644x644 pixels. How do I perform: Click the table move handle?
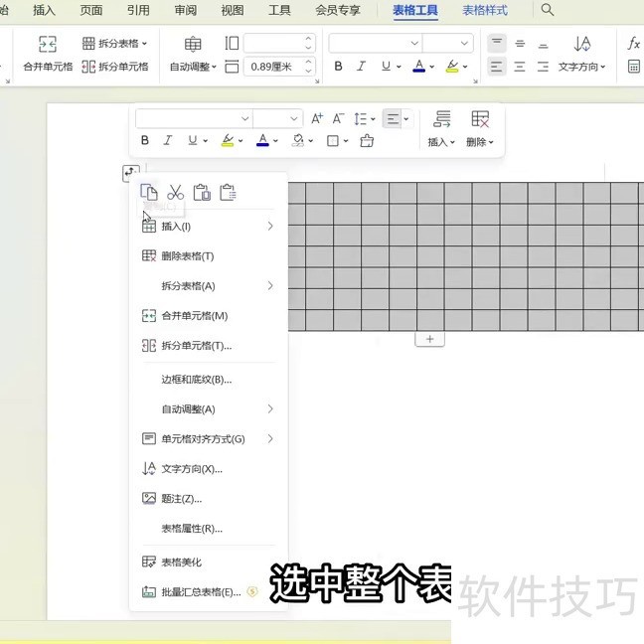tap(130, 172)
